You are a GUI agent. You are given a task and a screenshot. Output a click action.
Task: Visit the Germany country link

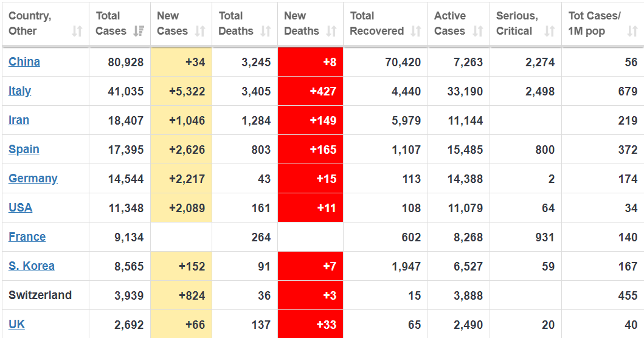(x=33, y=178)
